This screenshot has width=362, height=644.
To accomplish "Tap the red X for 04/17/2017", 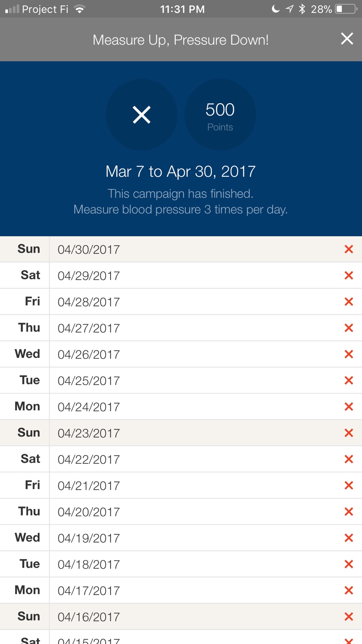I will [x=349, y=590].
